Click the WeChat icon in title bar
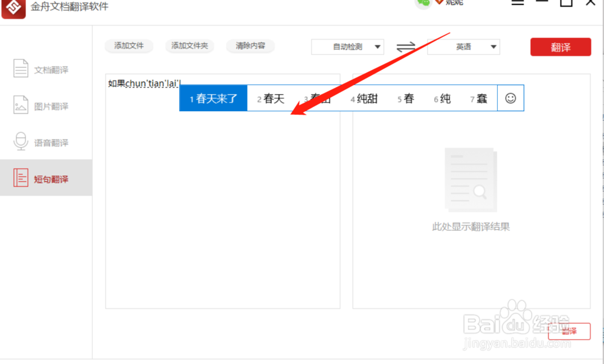The width and height of the screenshot is (604, 364). (x=423, y=3)
